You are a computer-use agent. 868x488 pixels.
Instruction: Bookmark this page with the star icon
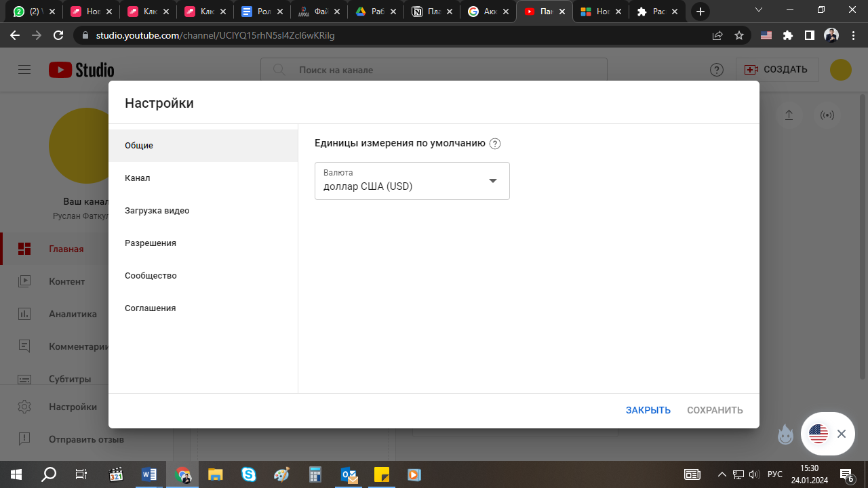tap(739, 35)
